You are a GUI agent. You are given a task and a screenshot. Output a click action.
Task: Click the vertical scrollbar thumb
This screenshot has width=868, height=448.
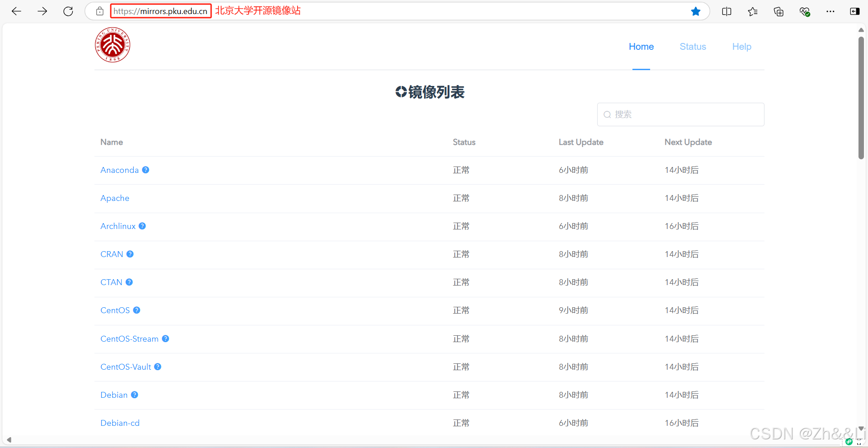click(x=861, y=98)
